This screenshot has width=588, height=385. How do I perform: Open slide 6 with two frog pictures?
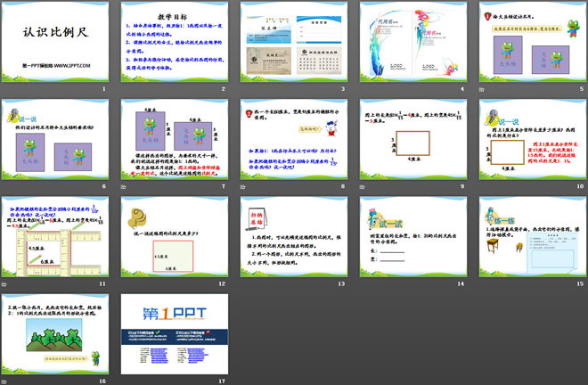[55, 138]
